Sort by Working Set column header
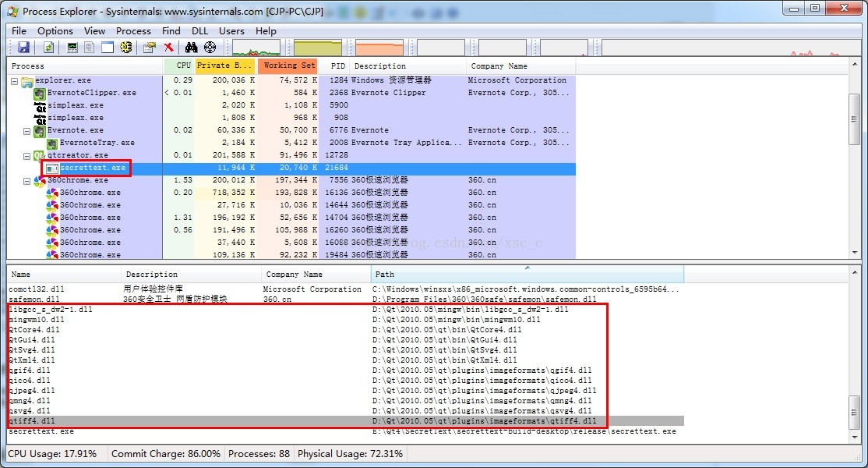The height and width of the screenshot is (468, 868). (288, 66)
